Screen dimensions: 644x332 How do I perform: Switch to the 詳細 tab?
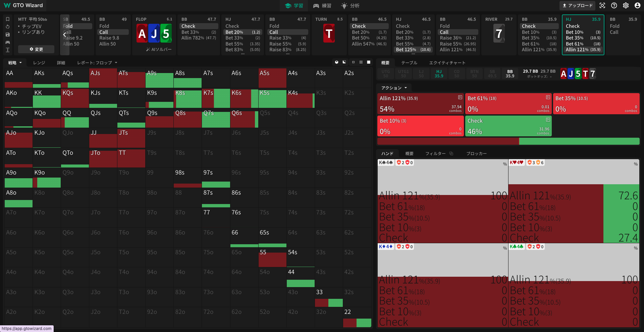61,63
